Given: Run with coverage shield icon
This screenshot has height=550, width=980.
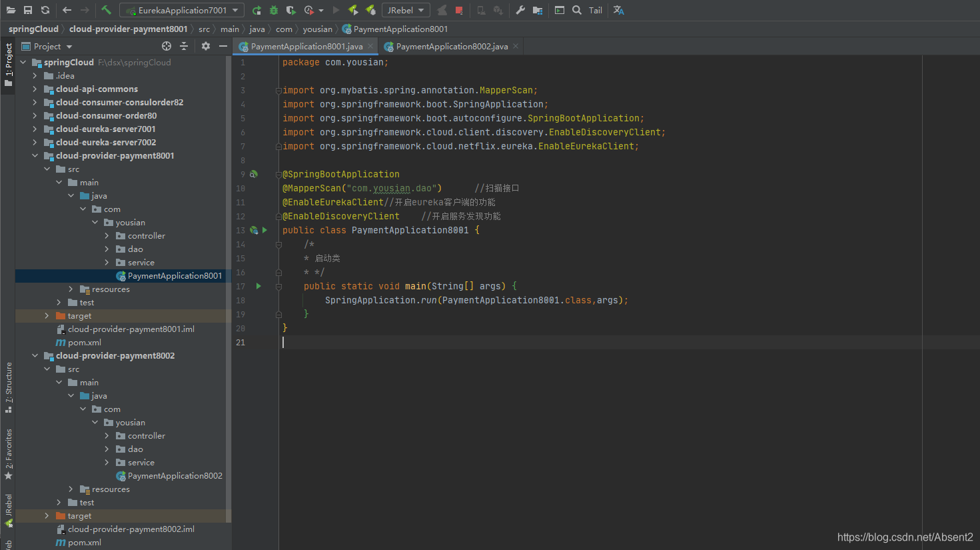Looking at the screenshot, I should coord(291,10).
